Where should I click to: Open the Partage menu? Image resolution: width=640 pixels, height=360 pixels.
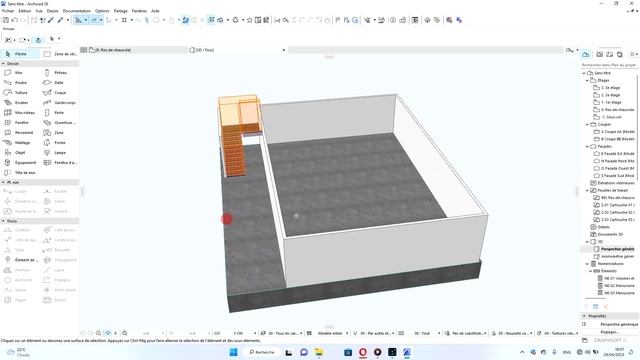point(120,11)
